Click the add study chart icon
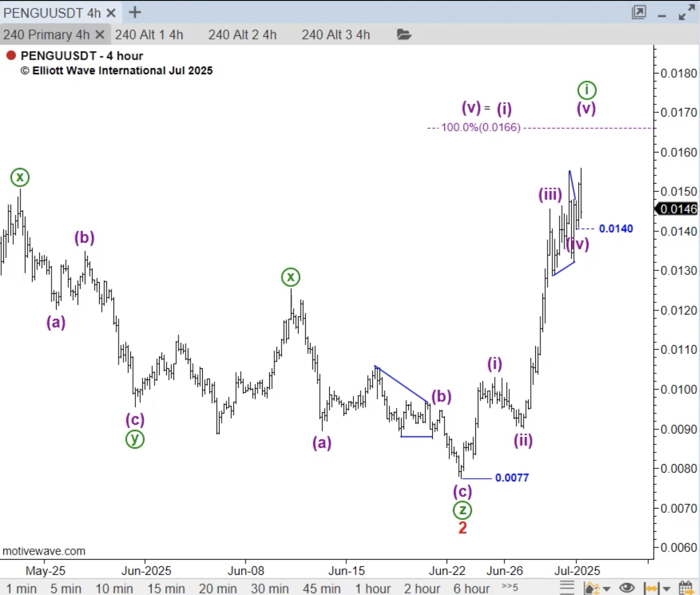 [591, 588]
